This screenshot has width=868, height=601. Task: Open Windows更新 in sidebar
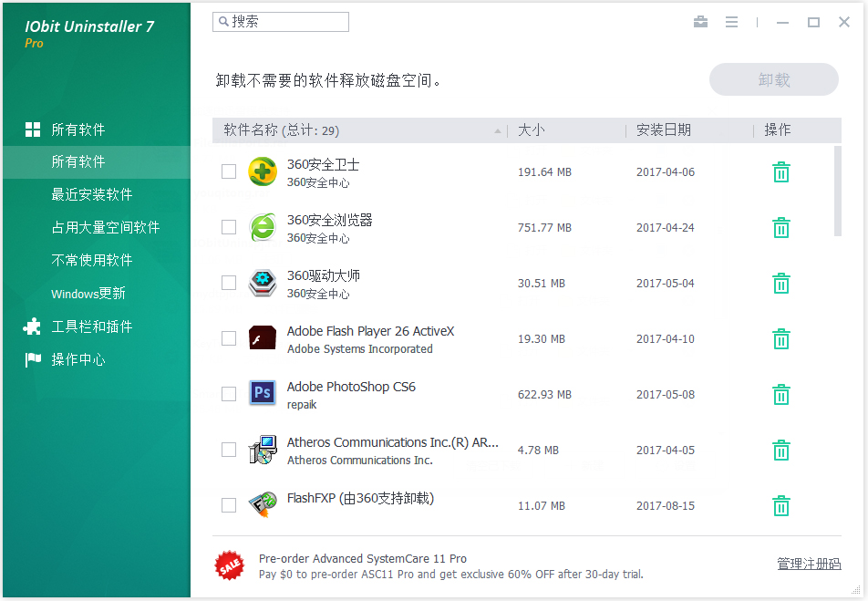(88, 293)
